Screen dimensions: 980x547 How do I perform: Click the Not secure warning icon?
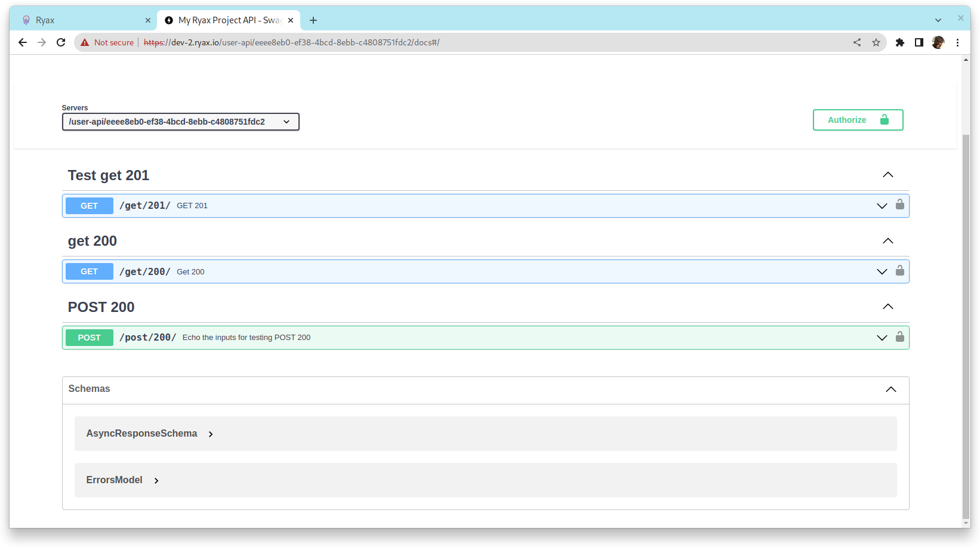[84, 42]
